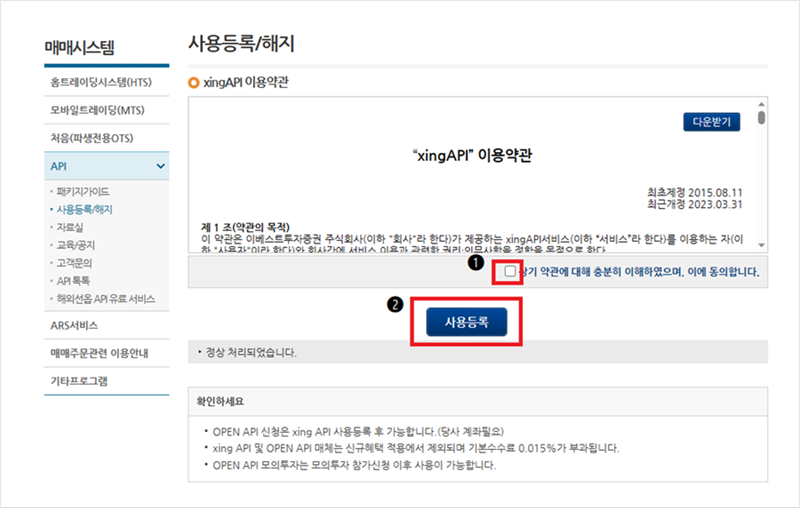Check the terms agreement checkbox
800x508 pixels.
point(510,271)
